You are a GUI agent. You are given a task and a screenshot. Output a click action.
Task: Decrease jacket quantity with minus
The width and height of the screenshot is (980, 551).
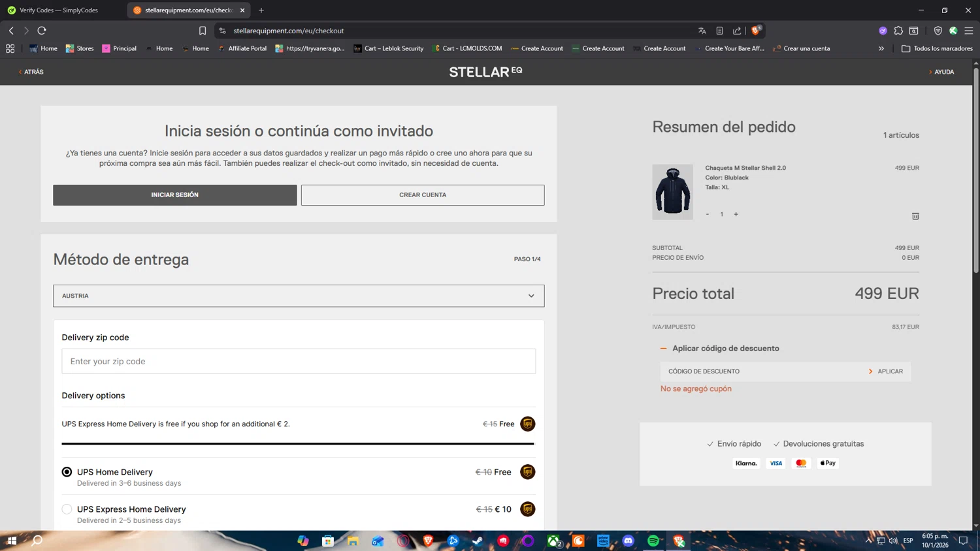point(707,214)
